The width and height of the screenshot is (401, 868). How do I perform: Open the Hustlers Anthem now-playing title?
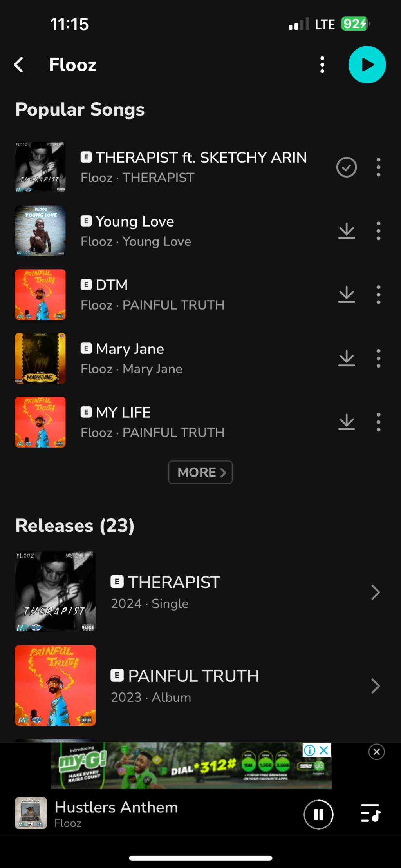click(x=116, y=807)
